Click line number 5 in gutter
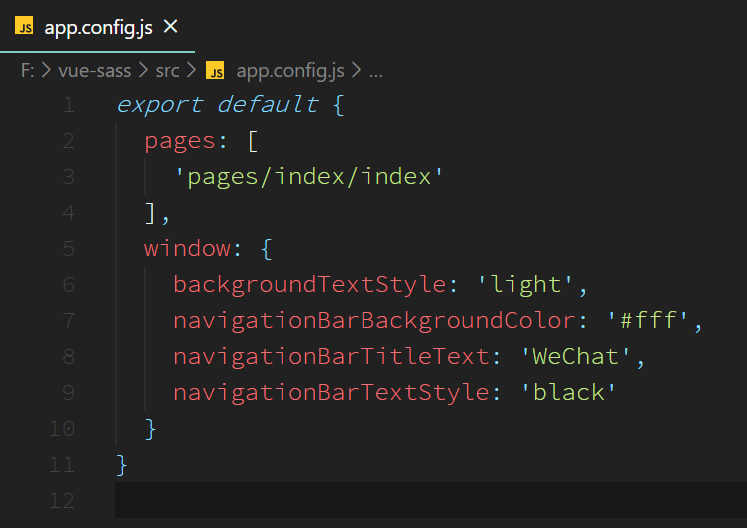 point(69,249)
